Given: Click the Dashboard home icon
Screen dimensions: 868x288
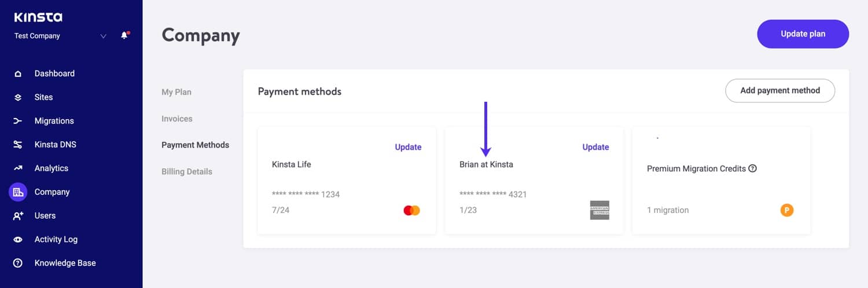Looking at the screenshot, I should [x=18, y=73].
